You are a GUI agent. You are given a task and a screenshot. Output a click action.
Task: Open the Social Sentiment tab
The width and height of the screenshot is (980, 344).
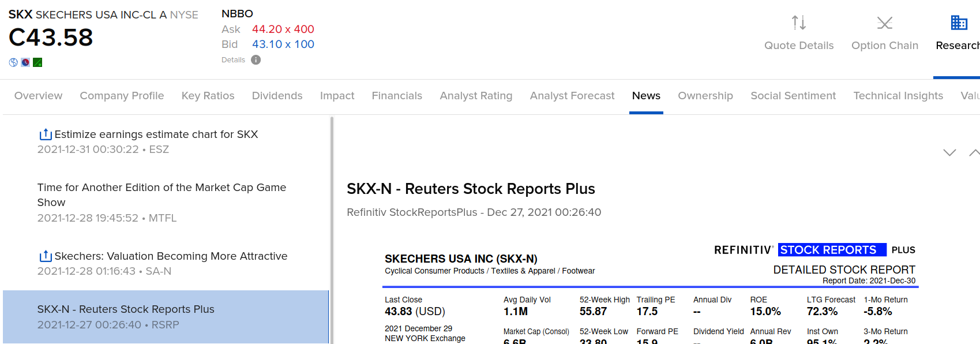[793, 96]
